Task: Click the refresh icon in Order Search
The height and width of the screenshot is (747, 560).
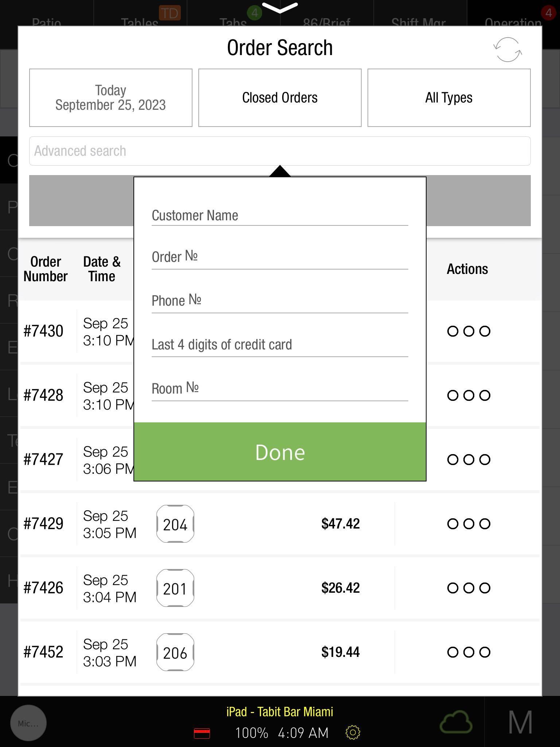Action: tap(507, 50)
